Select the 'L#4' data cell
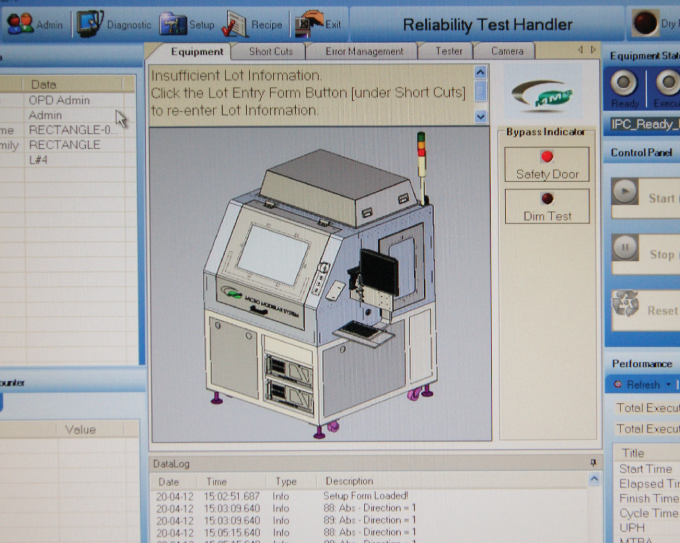 (74, 160)
